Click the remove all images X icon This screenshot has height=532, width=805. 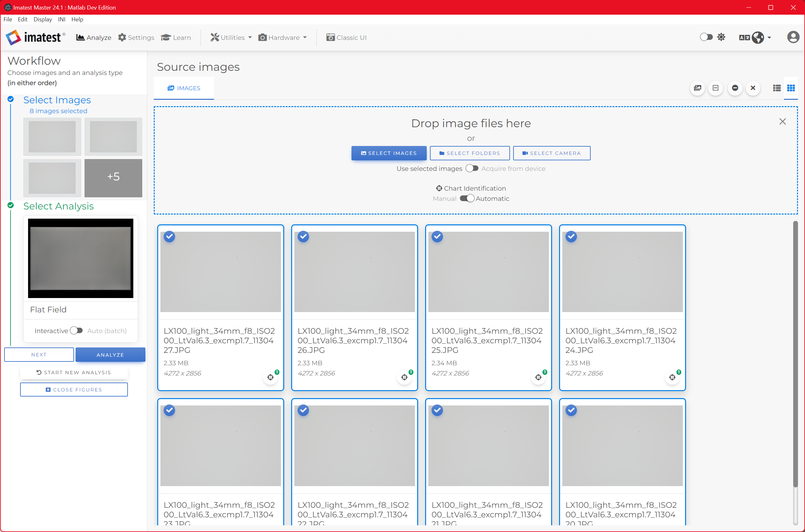click(x=753, y=88)
